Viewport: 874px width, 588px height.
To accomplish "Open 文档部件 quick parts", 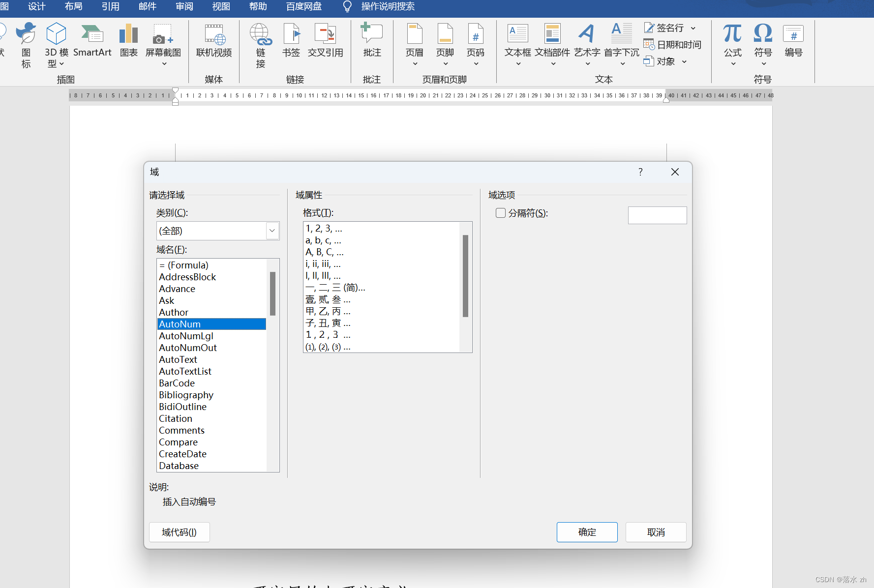I will tap(552, 45).
